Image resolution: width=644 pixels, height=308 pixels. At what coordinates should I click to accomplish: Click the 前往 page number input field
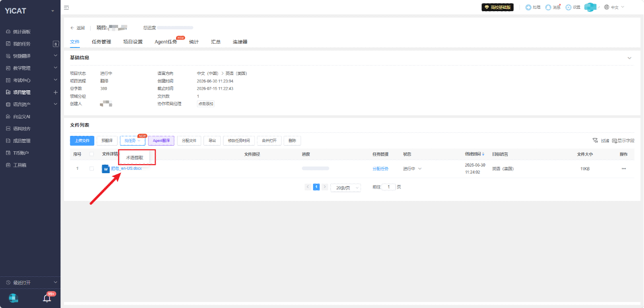(389, 187)
